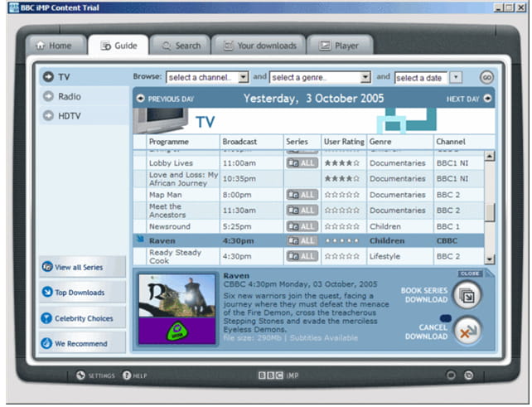Switch to the Player tab
The image size is (532, 407).
(340, 46)
